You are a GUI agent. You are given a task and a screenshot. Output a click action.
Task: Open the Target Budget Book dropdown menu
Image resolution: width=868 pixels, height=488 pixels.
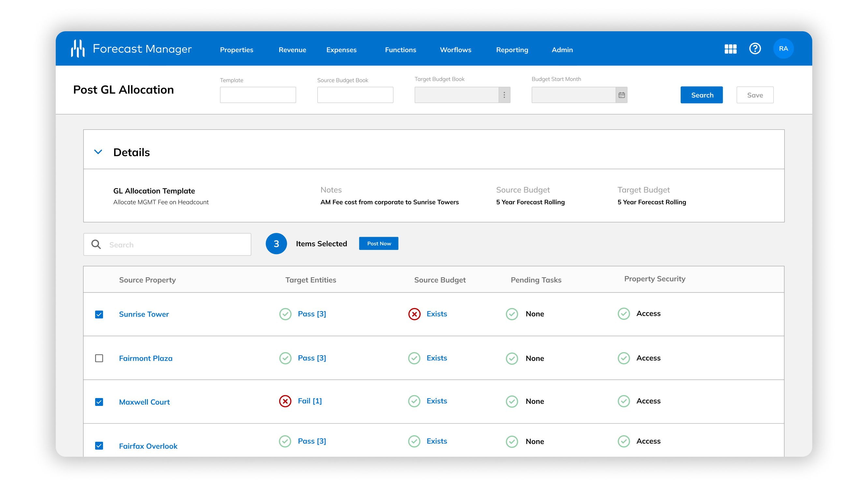(504, 95)
